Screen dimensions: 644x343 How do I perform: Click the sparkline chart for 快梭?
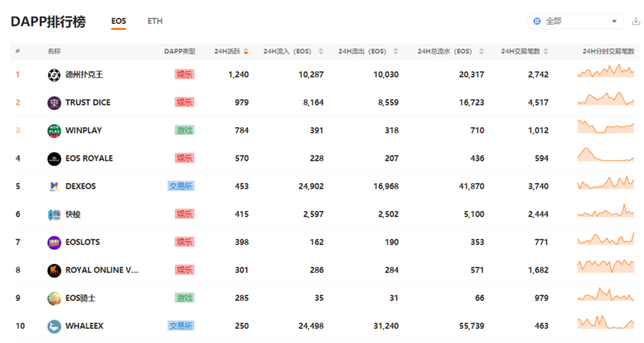tap(605, 210)
